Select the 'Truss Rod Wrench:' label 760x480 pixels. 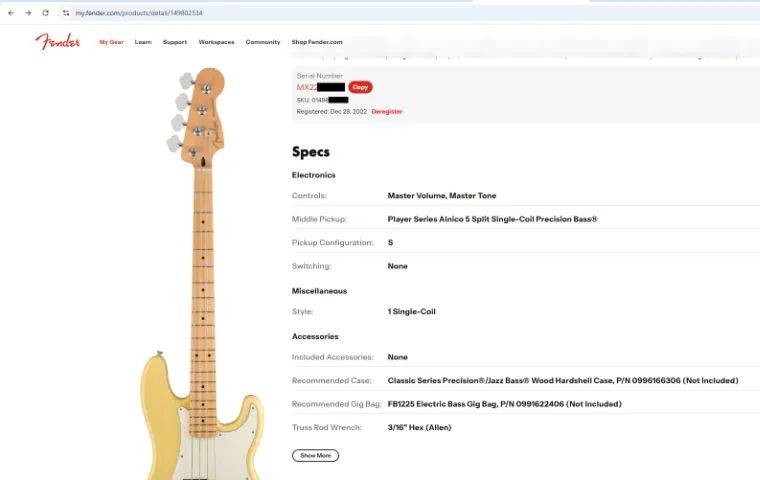(327, 428)
